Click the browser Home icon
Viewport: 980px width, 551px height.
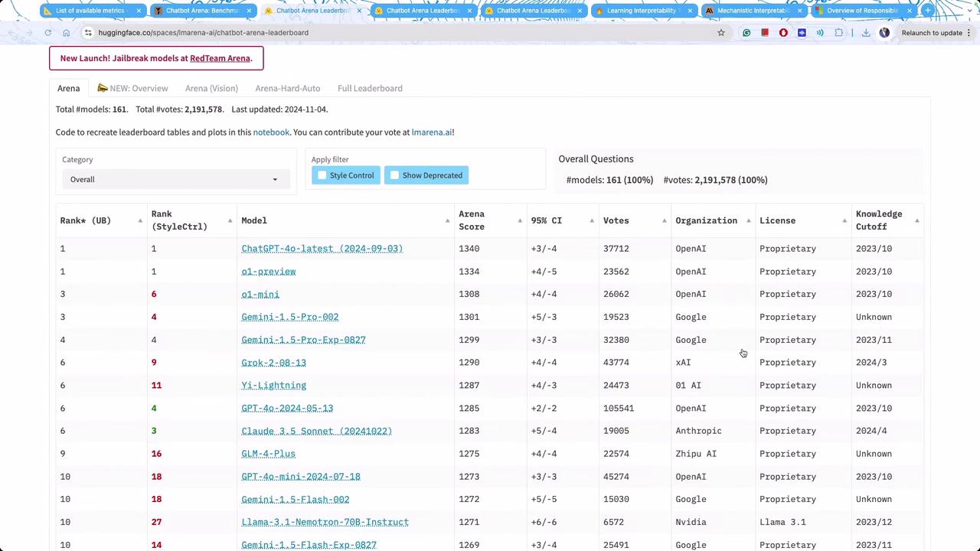point(67,33)
